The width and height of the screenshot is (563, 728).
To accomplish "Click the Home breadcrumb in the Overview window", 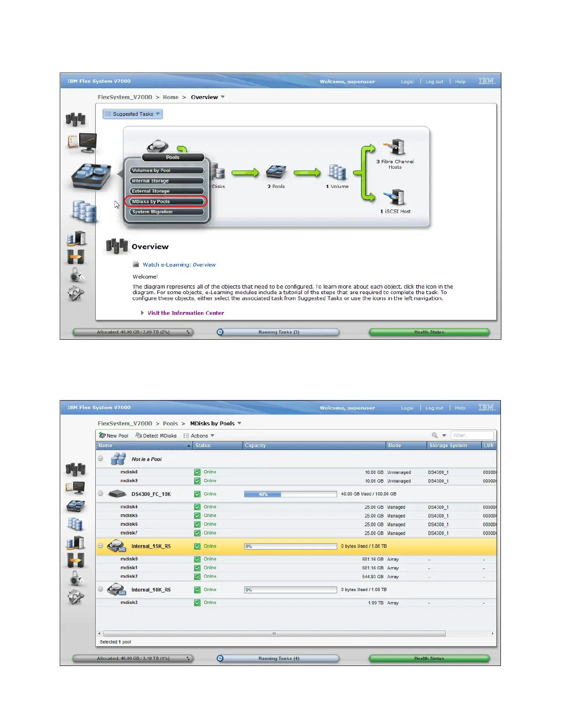I will [171, 97].
